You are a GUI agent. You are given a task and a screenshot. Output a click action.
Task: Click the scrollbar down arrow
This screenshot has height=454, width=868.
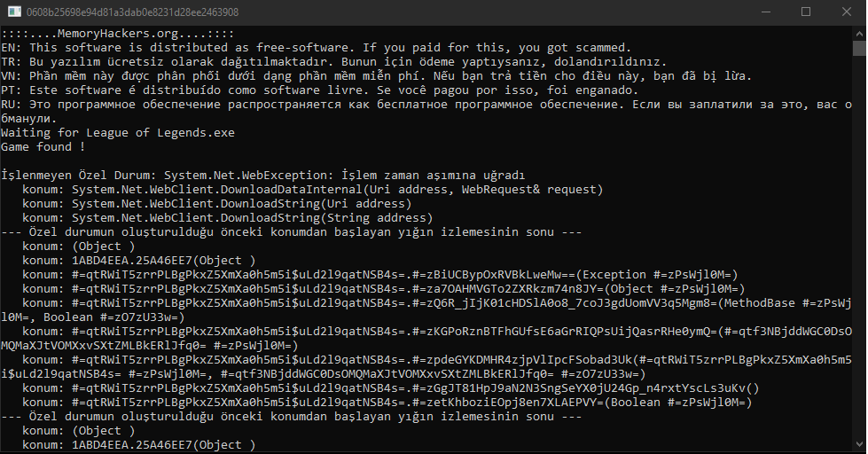[858, 443]
